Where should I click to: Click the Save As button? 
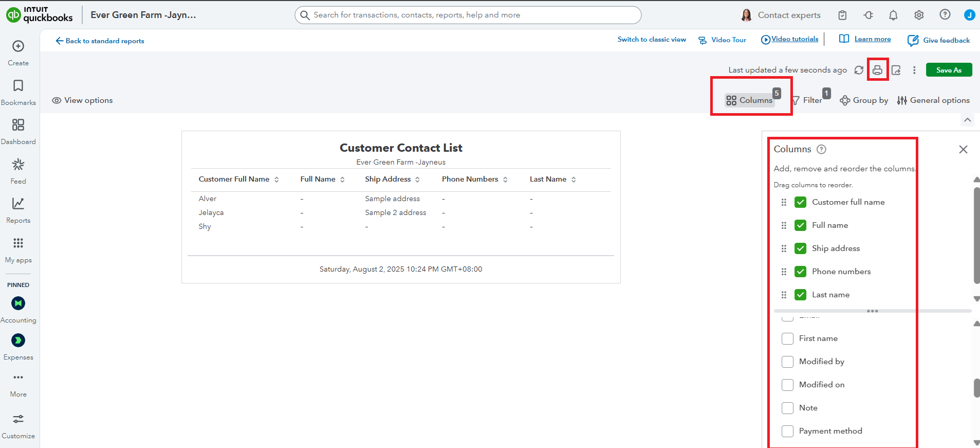tap(948, 70)
